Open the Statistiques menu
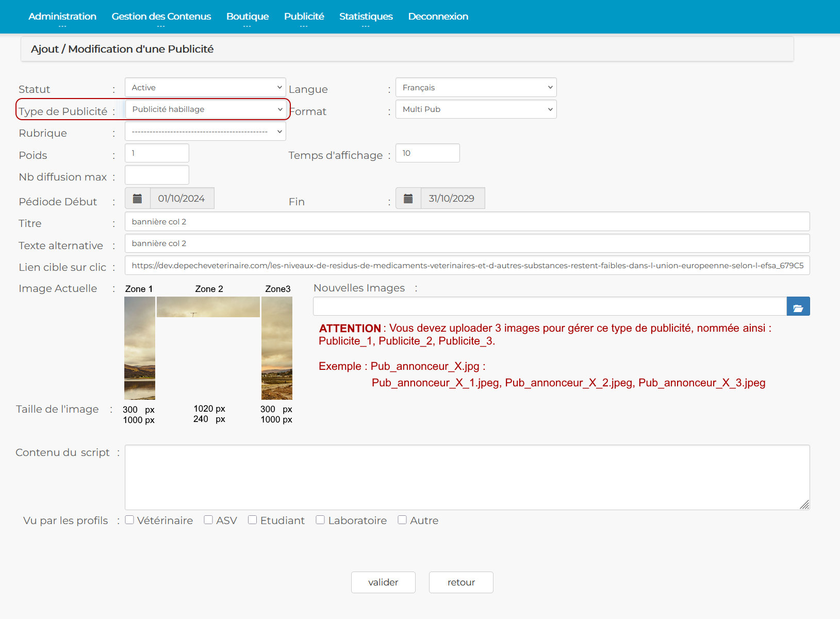 (366, 17)
